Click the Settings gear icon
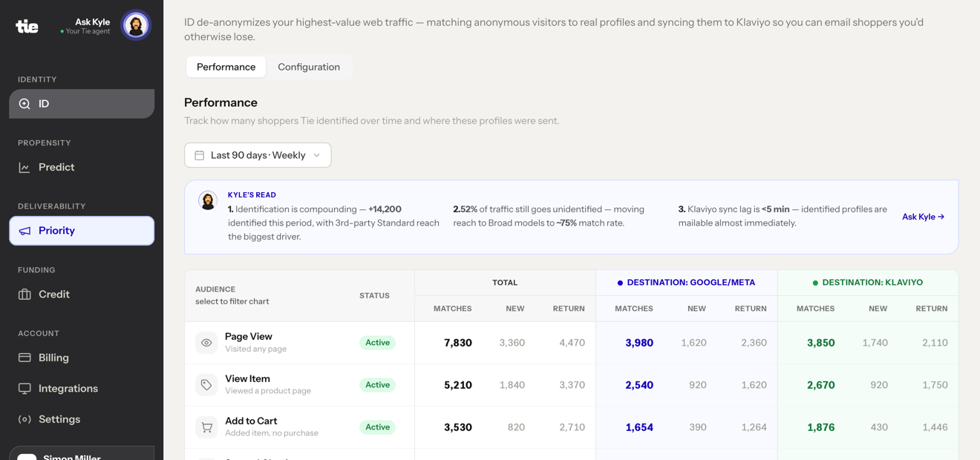 point(24,419)
